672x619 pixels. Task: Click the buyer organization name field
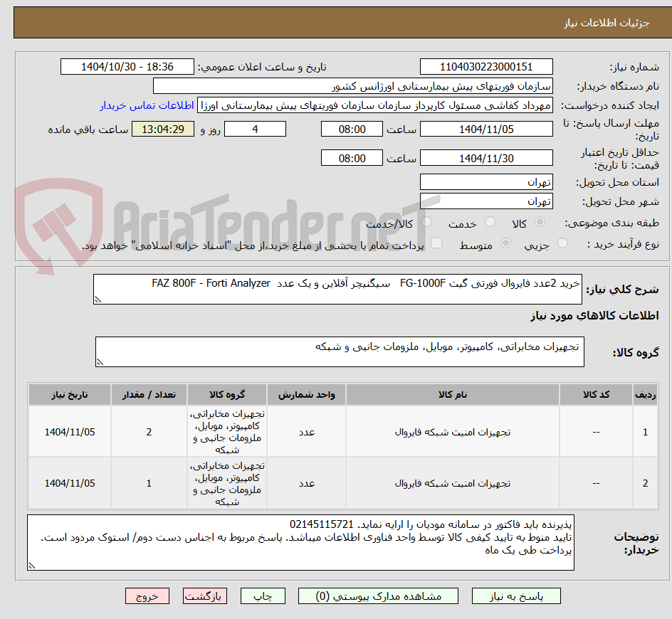(x=352, y=86)
